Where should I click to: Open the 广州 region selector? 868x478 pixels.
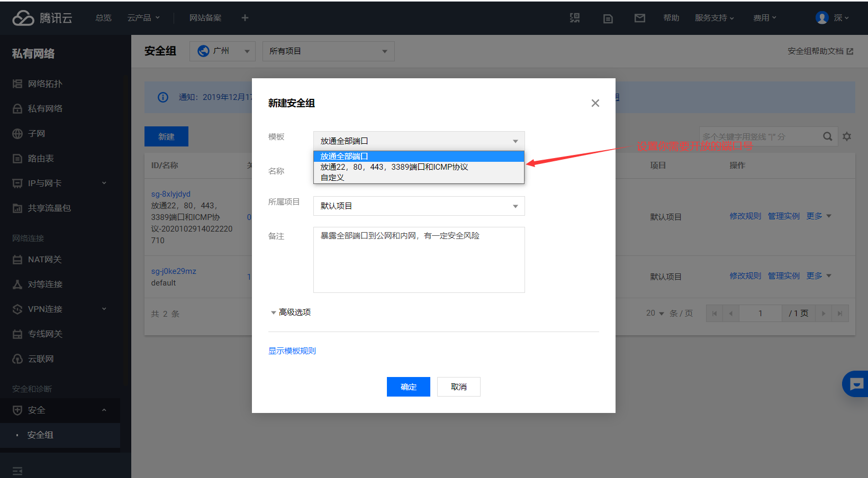(222, 51)
